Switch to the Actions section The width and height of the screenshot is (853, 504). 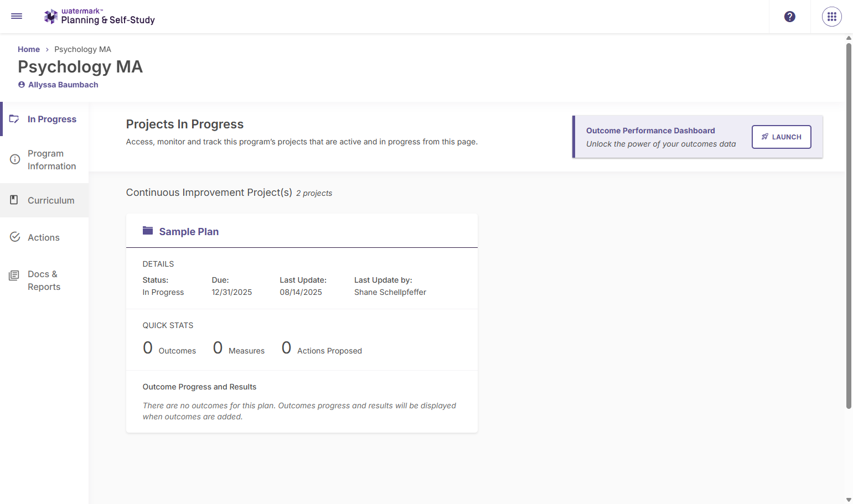[45, 237]
